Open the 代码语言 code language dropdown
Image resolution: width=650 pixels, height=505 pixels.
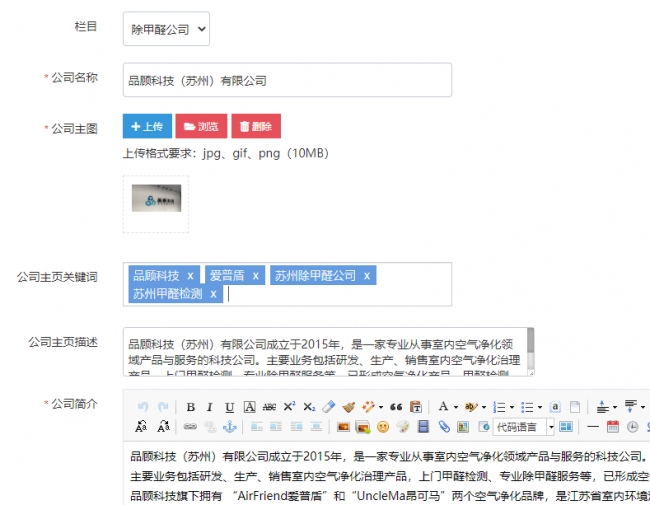[524, 427]
